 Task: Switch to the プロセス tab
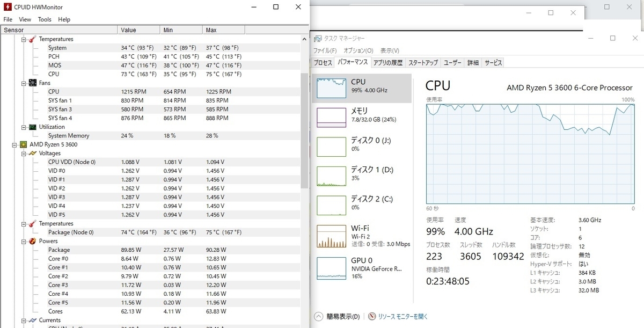point(323,63)
